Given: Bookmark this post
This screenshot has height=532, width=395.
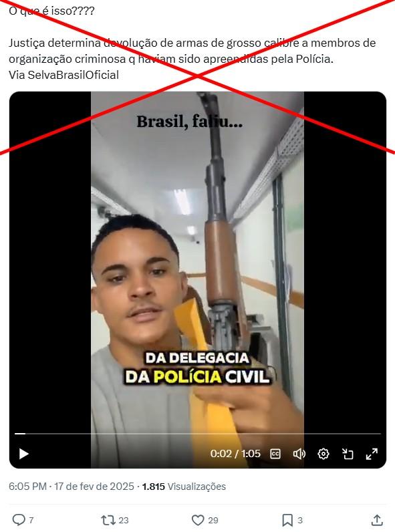Looking at the screenshot, I should coord(287,520).
